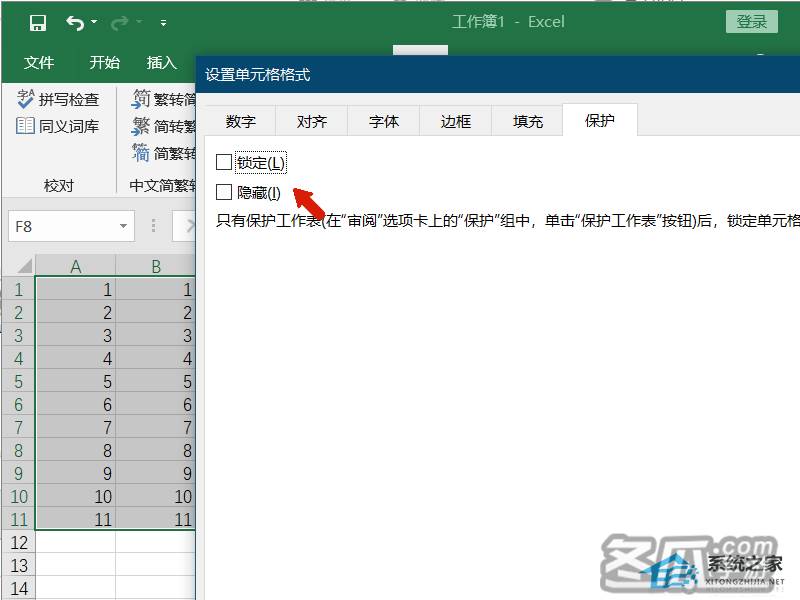Switch to the 插入 ribbon tab
Viewport: 800px width, 600px height.
[162, 63]
